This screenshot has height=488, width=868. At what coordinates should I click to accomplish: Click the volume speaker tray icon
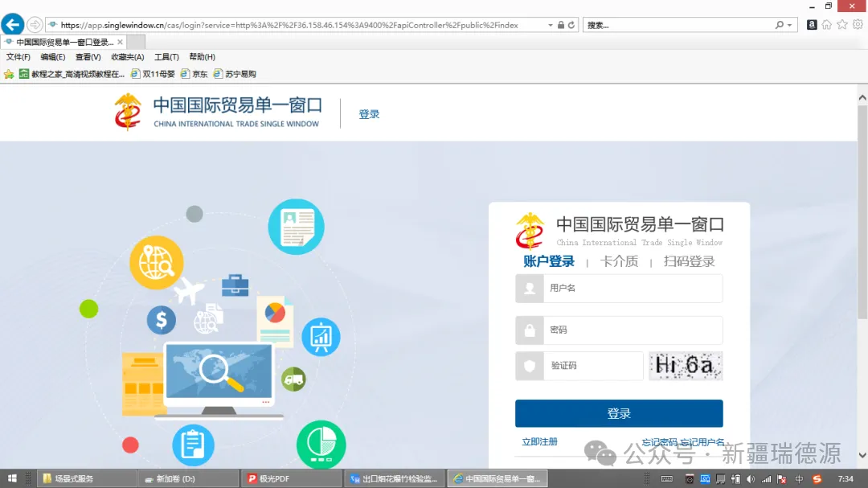click(751, 479)
